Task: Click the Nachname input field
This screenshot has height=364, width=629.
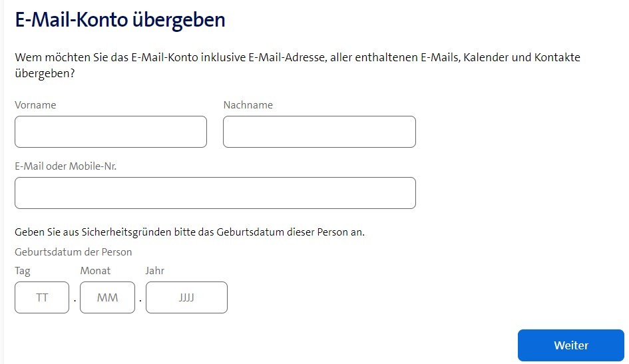Action: point(319,132)
